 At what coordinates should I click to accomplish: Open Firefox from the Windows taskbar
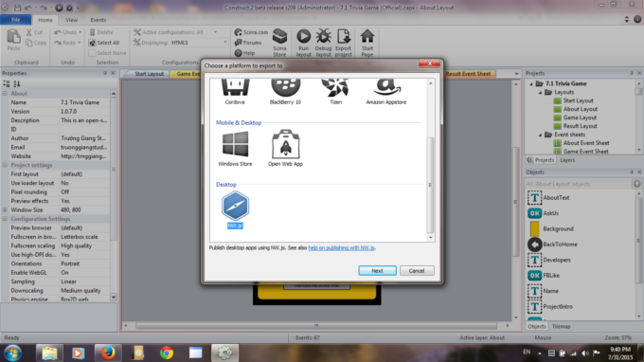click(108, 353)
